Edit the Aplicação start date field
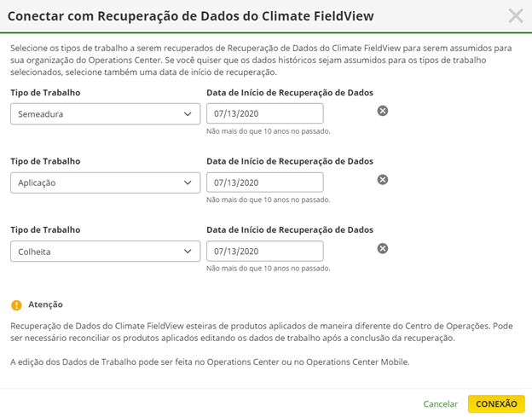Image resolution: width=532 pixels, height=417 pixels. pos(264,182)
